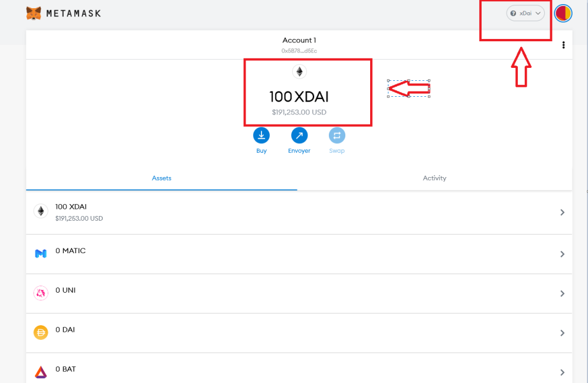588x383 pixels.
Task: Open the 0 BAT asset row
Action: click(x=299, y=368)
